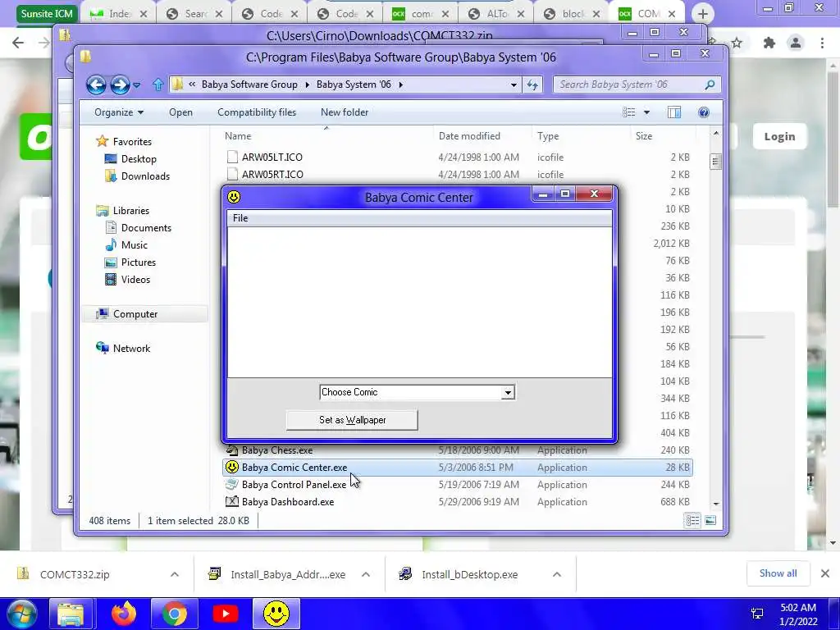
Task: Open Chrome from the taskbar
Action: pyautogui.click(x=175, y=614)
